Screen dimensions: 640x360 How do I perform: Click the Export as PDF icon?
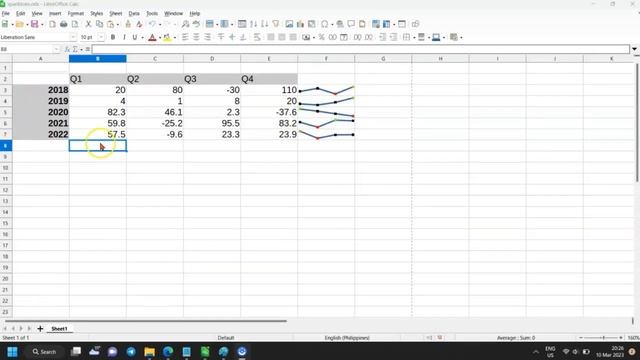pyautogui.click(x=52, y=24)
